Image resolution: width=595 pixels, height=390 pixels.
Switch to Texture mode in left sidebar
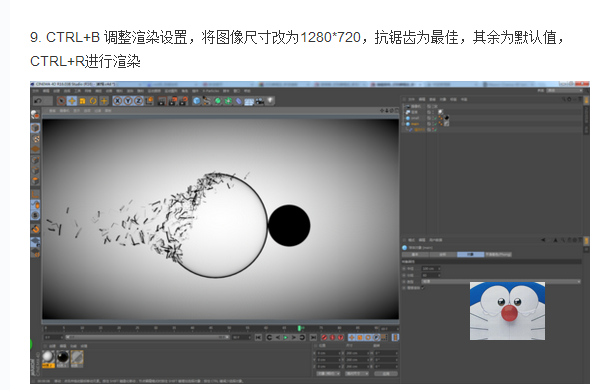pos(35,139)
